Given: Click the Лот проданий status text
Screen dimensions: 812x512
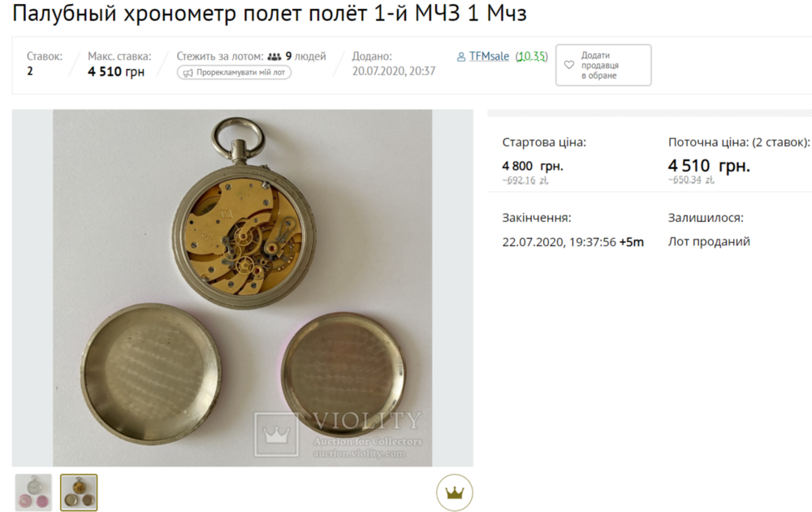Looking at the screenshot, I should point(709,241).
